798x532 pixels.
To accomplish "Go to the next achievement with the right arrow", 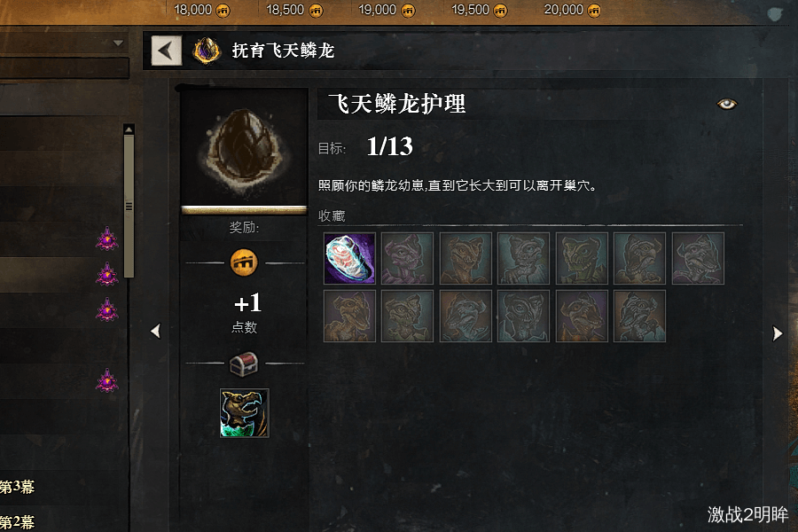I will pos(777,333).
